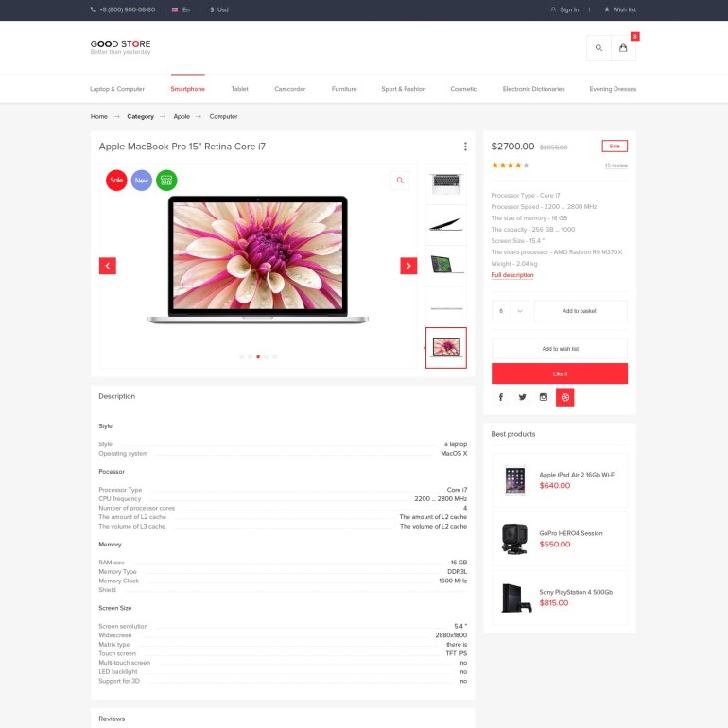Screen dimensions: 728x728
Task: Share on Twitter icon
Action: (x=522, y=397)
